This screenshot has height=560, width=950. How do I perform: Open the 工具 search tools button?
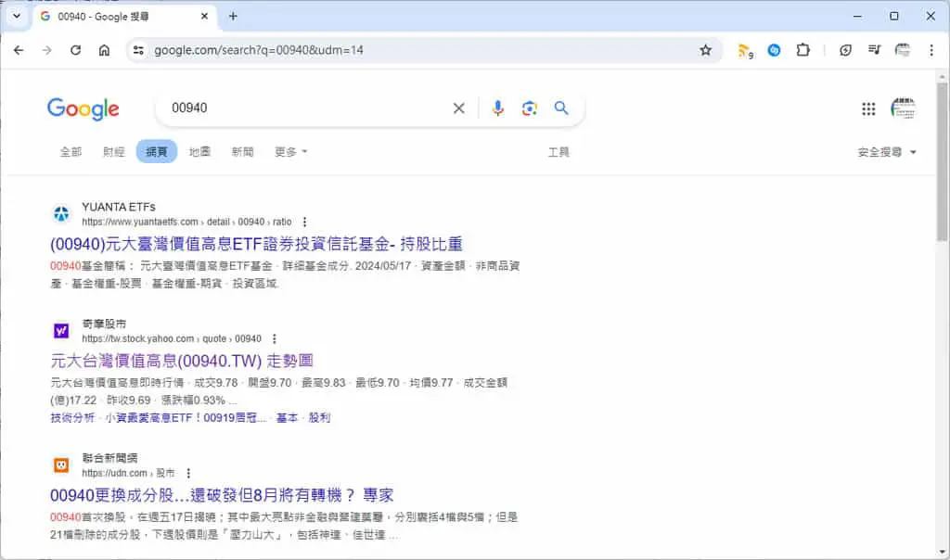tap(558, 152)
